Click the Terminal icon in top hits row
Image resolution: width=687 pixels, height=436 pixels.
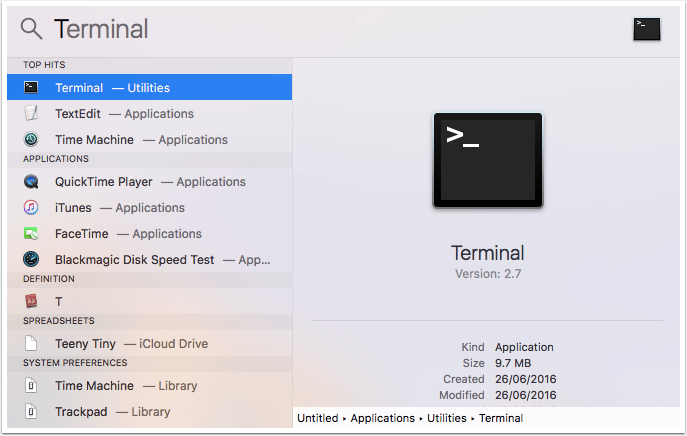click(31, 87)
